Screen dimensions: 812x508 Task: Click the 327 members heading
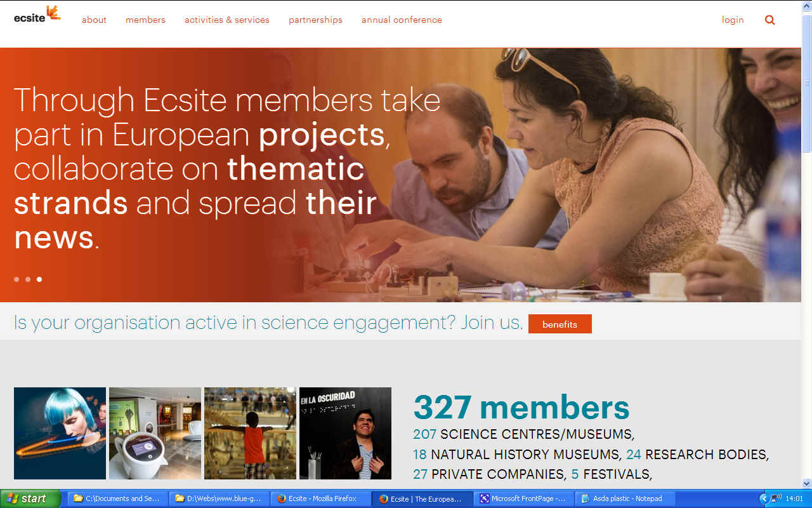coord(521,408)
